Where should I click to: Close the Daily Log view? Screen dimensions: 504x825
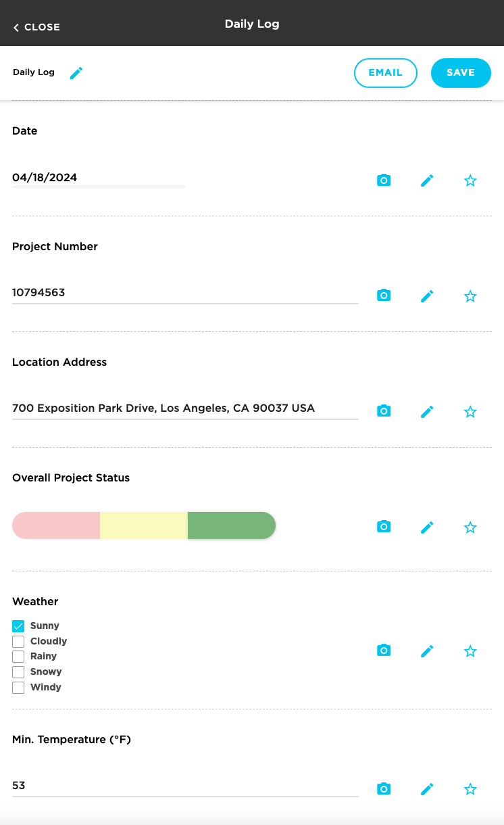click(x=36, y=27)
